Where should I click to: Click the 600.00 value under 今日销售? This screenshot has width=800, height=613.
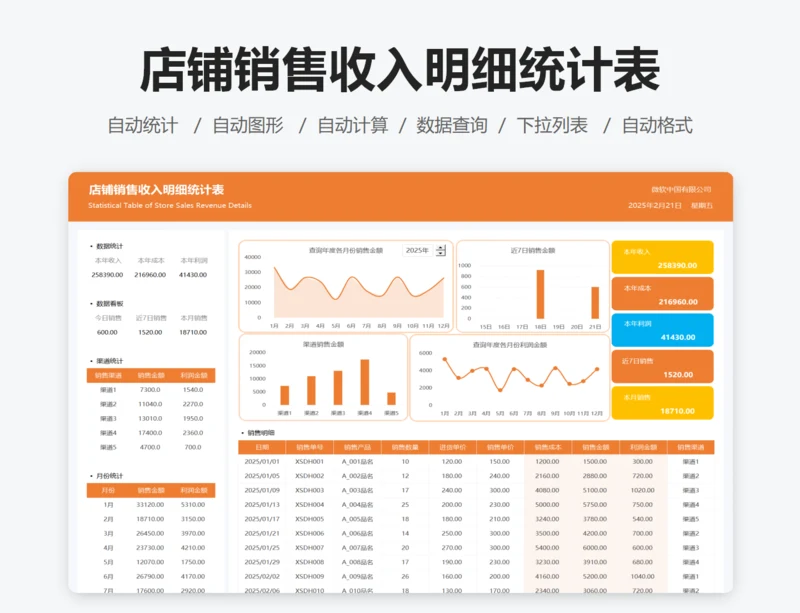tap(107, 332)
